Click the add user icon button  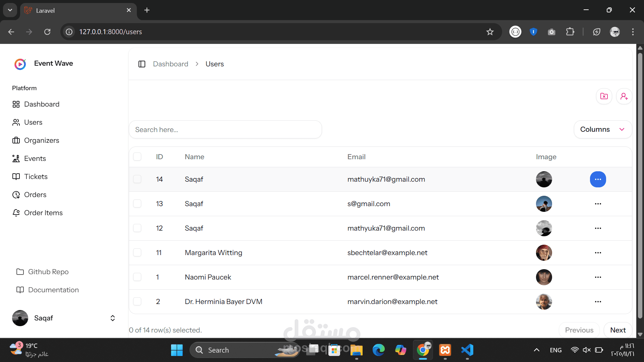pyautogui.click(x=624, y=97)
